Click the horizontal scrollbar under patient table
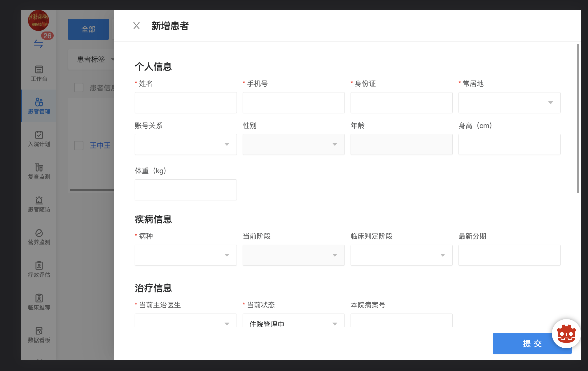Image resolution: width=588 pixels, height=371 pixels. coord(92,190)
